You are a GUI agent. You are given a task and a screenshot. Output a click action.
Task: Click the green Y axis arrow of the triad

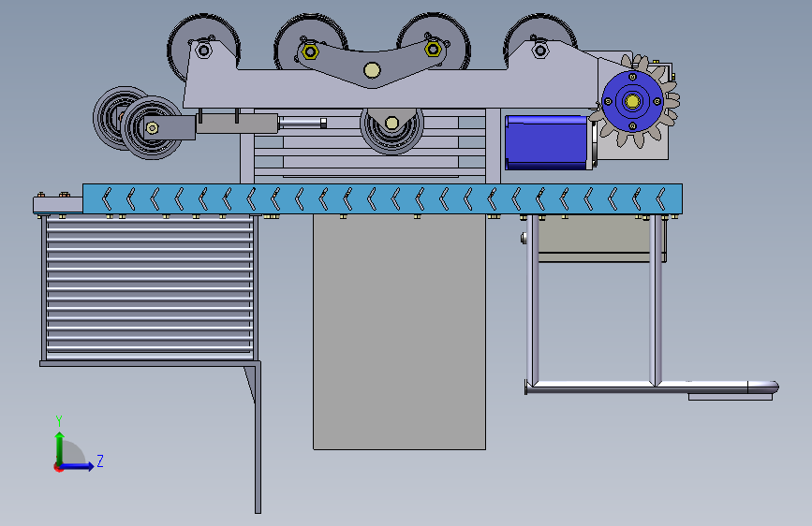60,447
